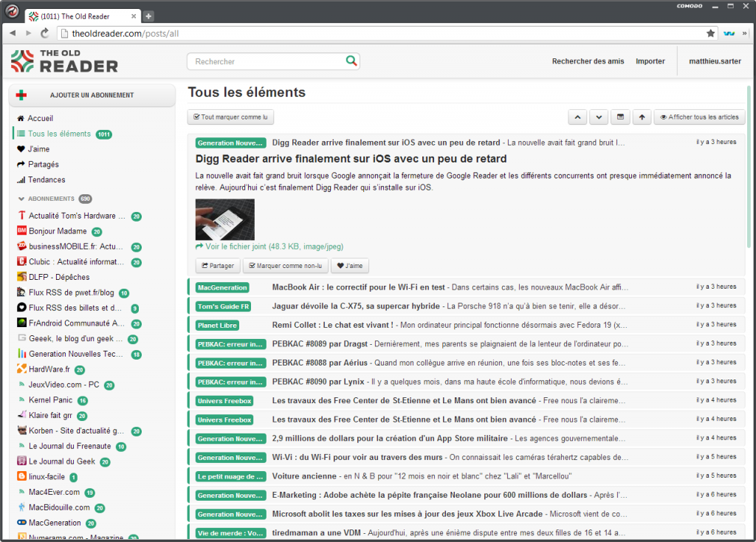This screenshot has height=542, width=756.
Task: Click FrAndroid Communauté feed favicon
Action: (x=21, y=323)
